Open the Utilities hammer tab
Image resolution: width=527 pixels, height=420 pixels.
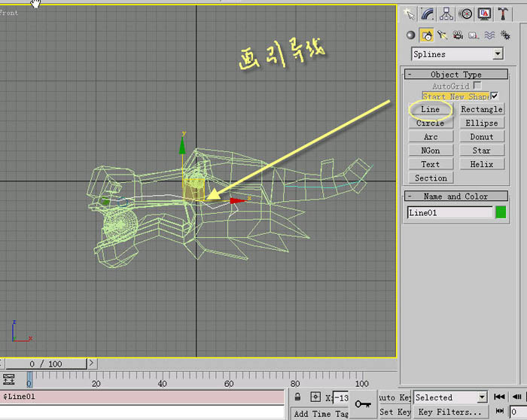(503, 14)
